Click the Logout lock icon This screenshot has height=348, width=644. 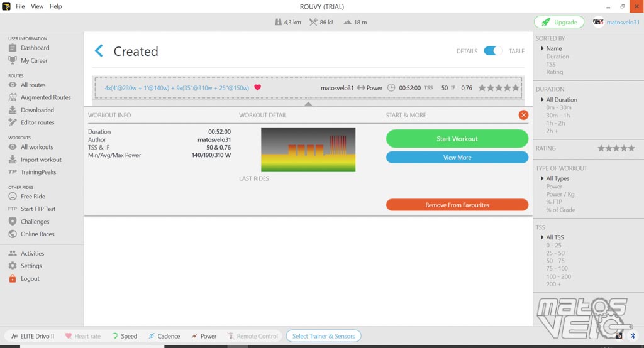click(x=13, y=279)
